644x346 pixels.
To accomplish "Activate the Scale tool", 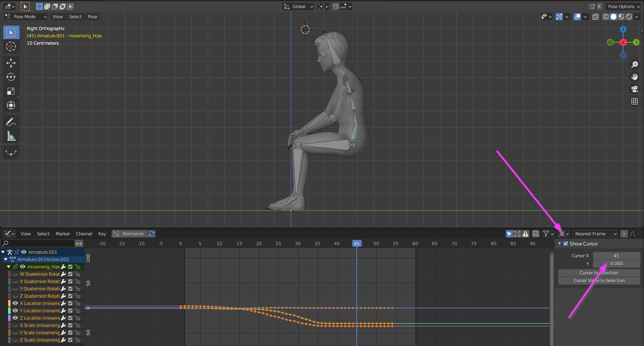I will coord(11,91).
